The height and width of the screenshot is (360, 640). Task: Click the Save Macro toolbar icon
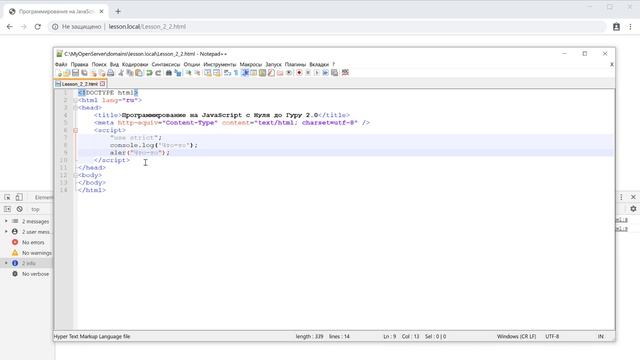334,73
